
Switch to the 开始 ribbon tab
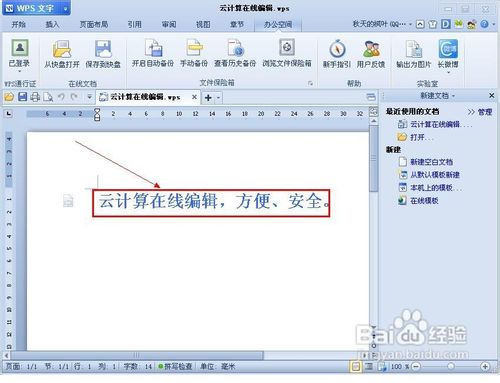coord(19,24)
